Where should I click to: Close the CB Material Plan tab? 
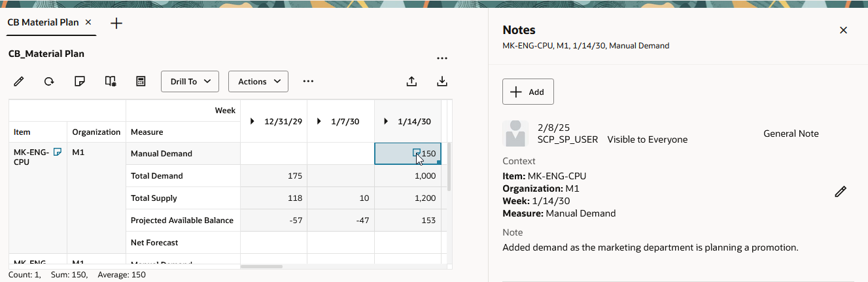[88, 22]
